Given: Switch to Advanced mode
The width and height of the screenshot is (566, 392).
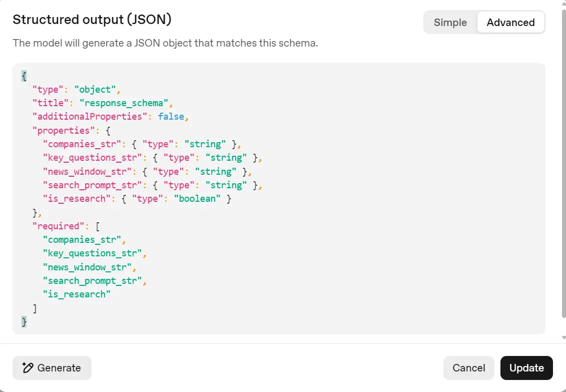Looking at the screenshot, I should coord(510,22).
